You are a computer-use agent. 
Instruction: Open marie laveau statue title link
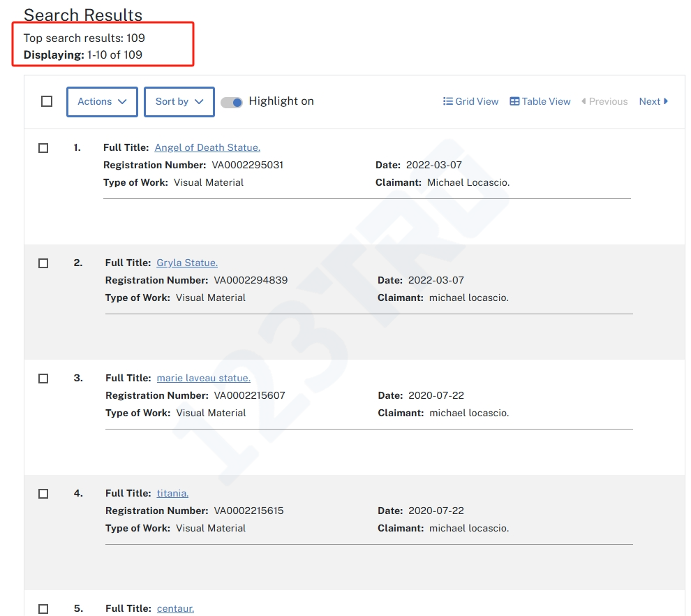click(x=203, y=378)
